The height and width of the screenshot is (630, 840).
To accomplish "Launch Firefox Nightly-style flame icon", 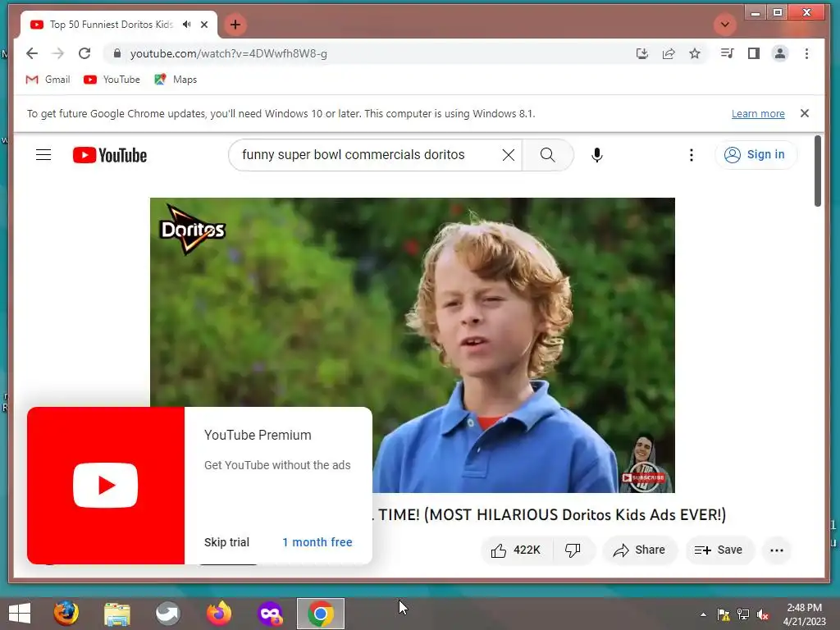I will point(218,614).
